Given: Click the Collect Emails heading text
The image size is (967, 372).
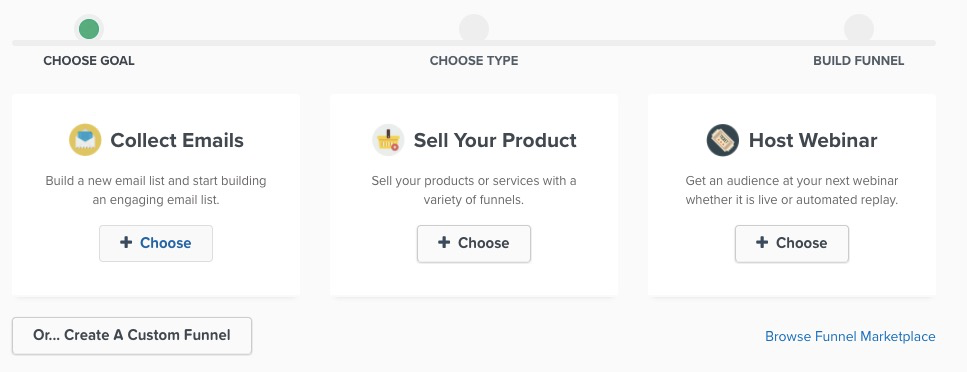Looking at the screenshot, I should [x=177, y=140].
